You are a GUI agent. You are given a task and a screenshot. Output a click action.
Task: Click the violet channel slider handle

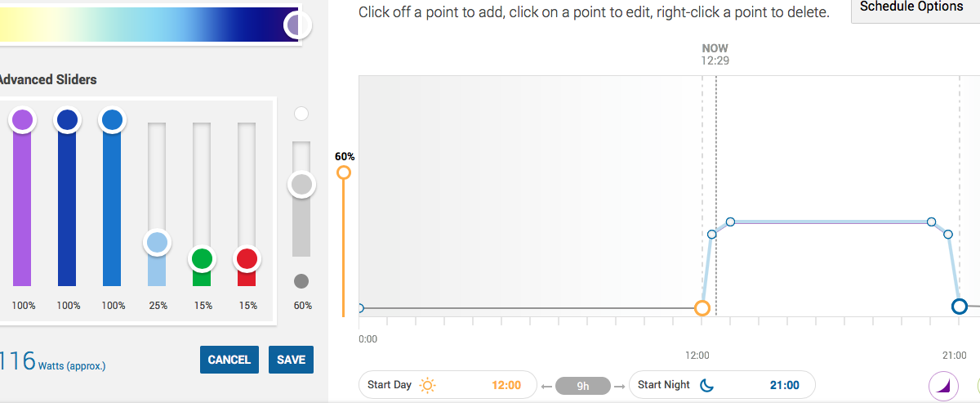pyautogui.click(x=23, y=120)
